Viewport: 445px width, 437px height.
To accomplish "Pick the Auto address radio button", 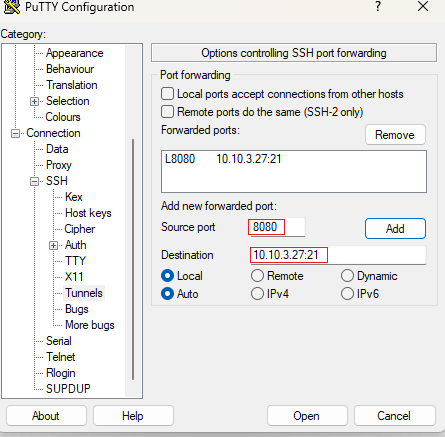I will click(x=167, y=294).
